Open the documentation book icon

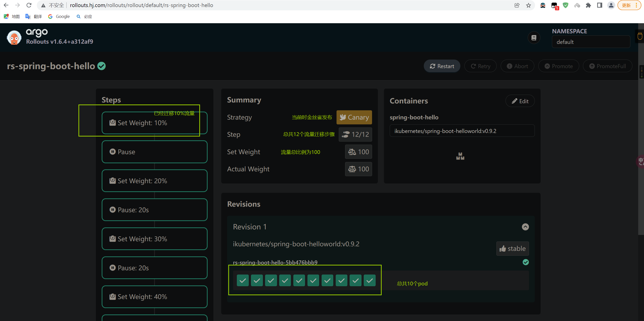[534, 38]
